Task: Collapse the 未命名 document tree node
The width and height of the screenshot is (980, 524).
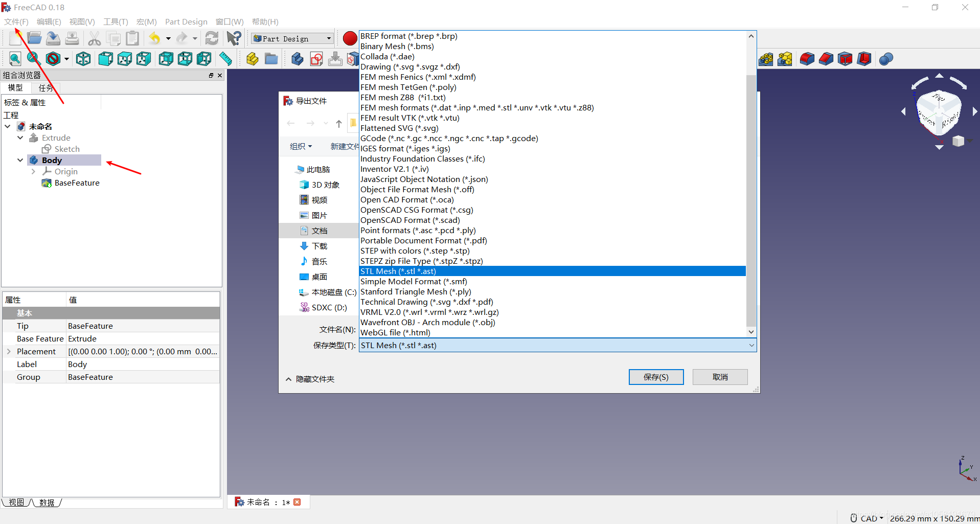Action: [8, 126]
